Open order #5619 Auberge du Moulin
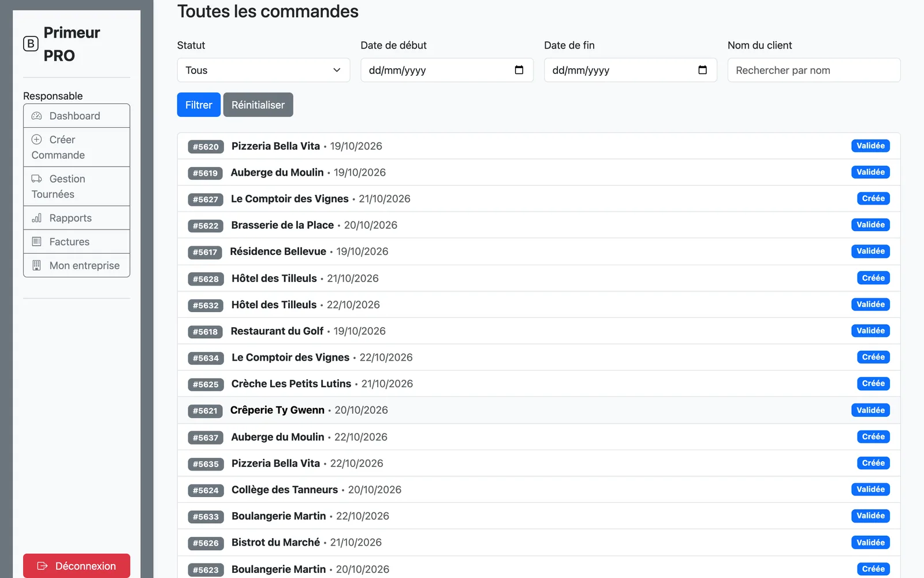Viewport: 924px width, 578px height. click(x=539, y=172)
